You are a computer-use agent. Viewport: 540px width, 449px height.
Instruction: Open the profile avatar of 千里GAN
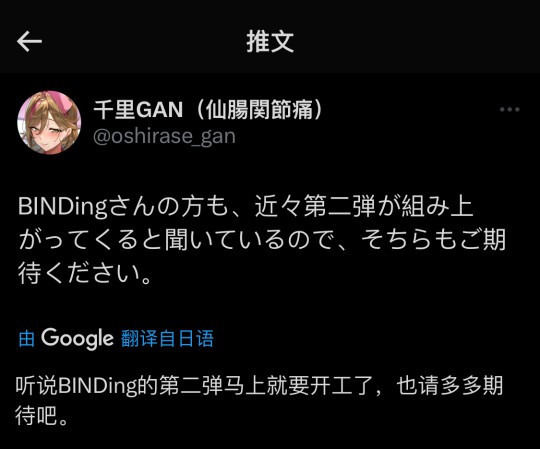coord(49,123)
